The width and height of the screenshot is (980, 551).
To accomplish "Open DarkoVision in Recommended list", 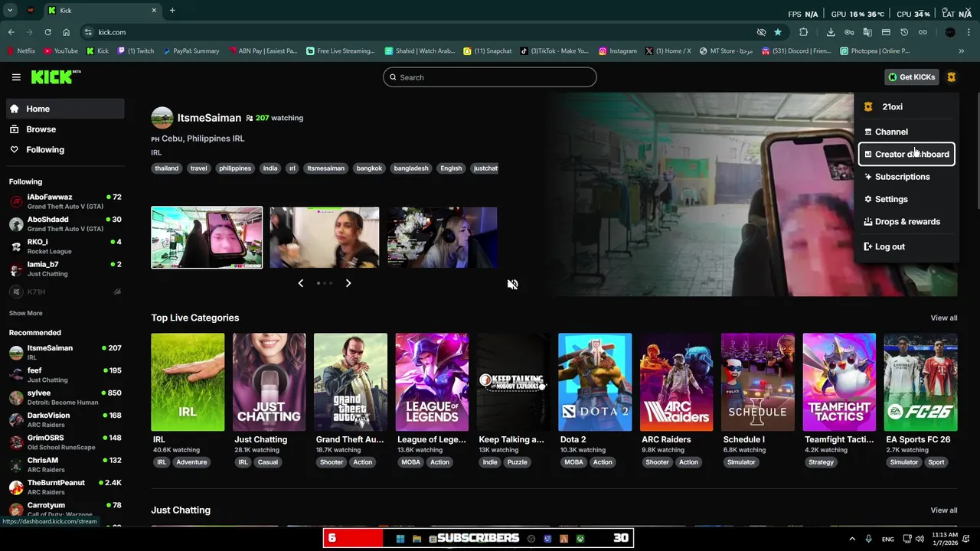I will [x=65, y=419].
